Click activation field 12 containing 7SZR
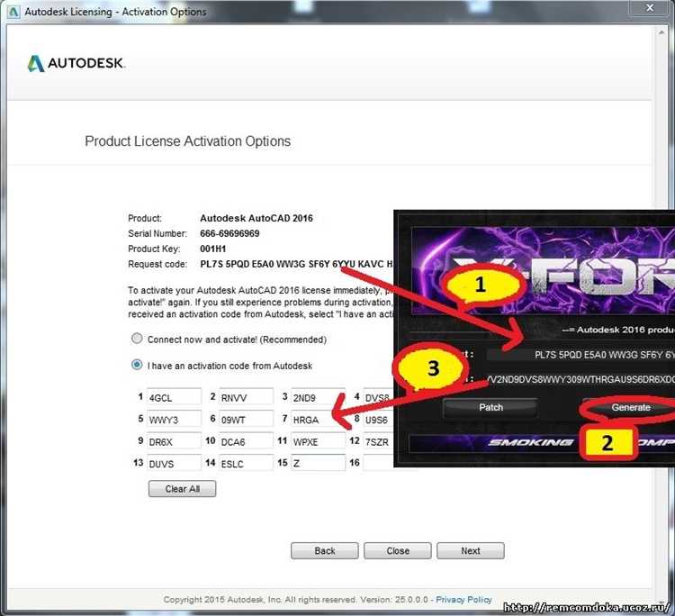 379,441
